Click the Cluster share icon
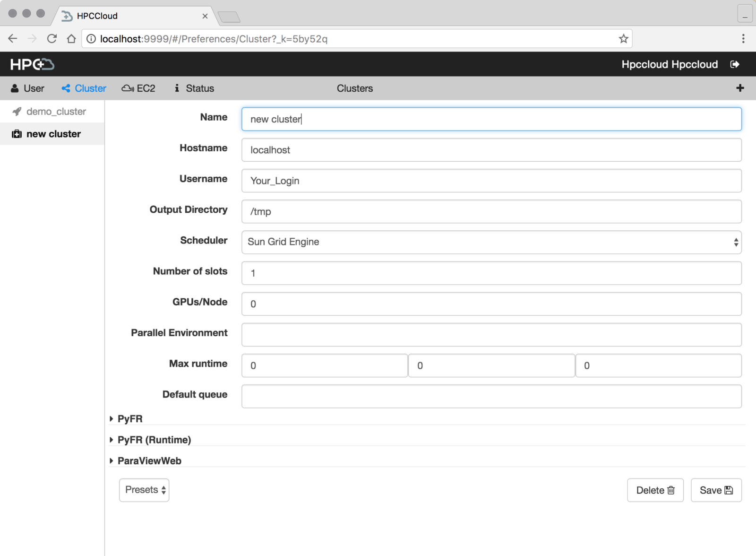The image size is (756, 556). (66, 88)
